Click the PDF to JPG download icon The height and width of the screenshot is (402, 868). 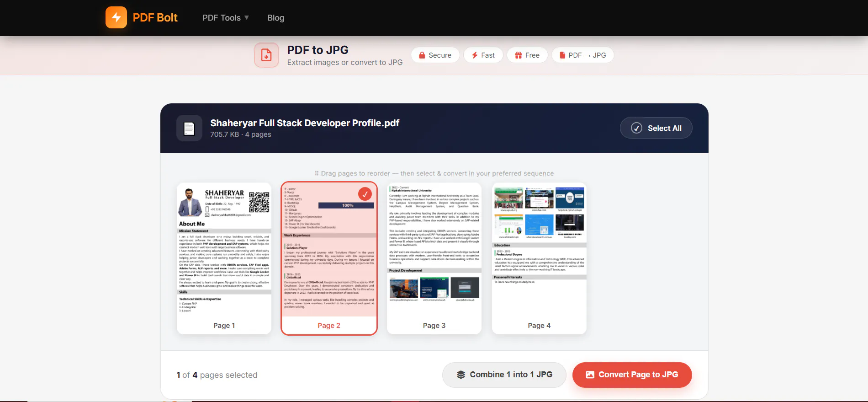pyautogui.click(x=266, y=55)
